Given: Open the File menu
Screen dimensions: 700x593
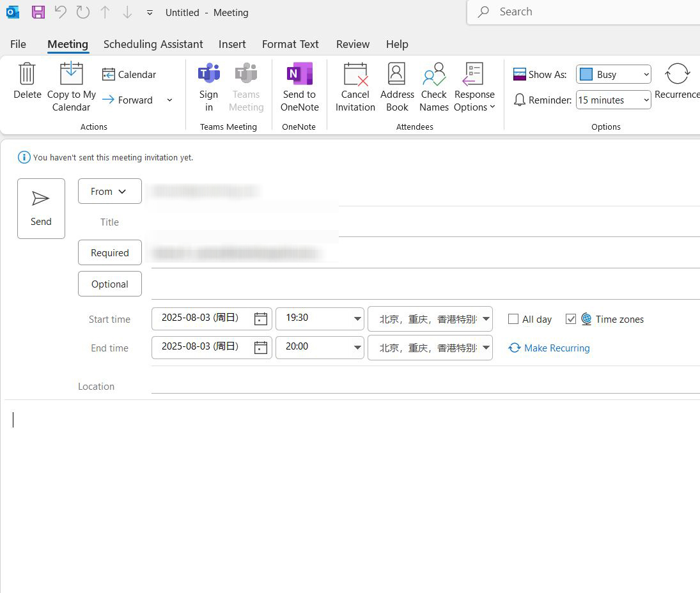Looking at the screenshot, I should coord(19,44).
